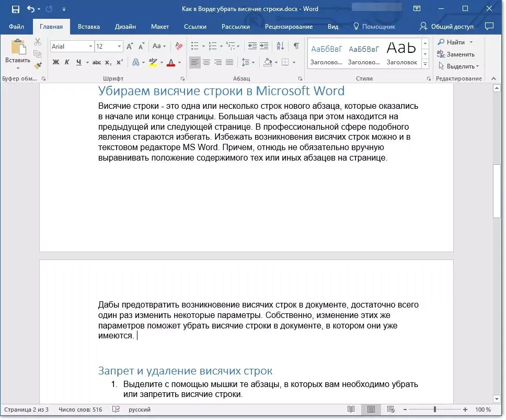Click the Copy icon in the clipboard group
Screen dimensions: 506x420
pos(38,53)
